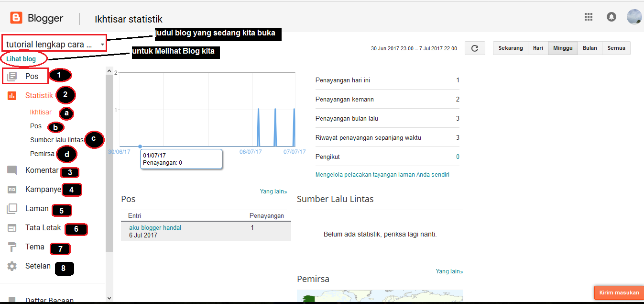This screenshot has width=644, height=304.
Task: Switch time range to Sekarang
Action: pyautogui.click(x=511, y=48)
